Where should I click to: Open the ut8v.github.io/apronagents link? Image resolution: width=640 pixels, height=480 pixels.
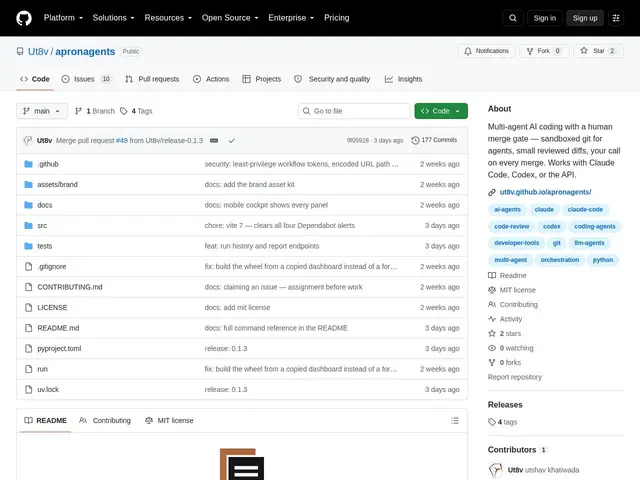[x=545, y=192]
